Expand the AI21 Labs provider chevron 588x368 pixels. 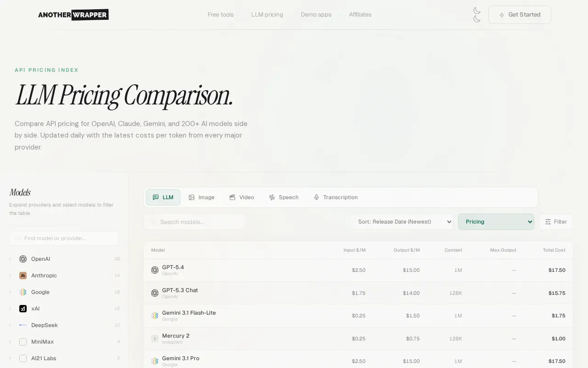pos(10,358)
